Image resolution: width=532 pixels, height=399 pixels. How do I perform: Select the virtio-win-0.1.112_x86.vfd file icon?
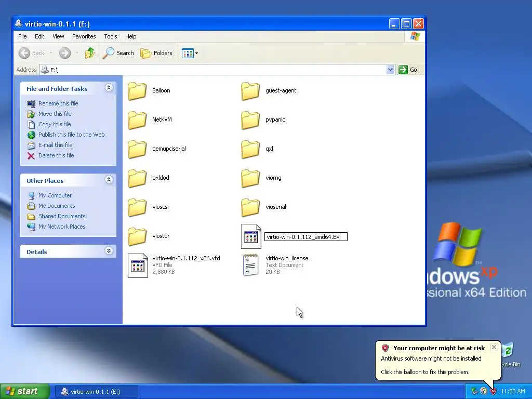click(x=138, y=265)
